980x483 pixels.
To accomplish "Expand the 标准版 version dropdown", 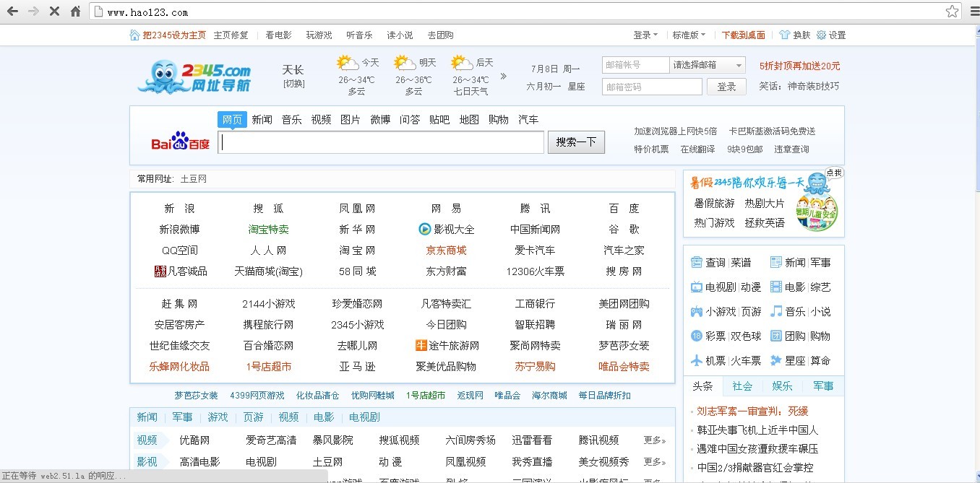I will [x=689, y=35].
